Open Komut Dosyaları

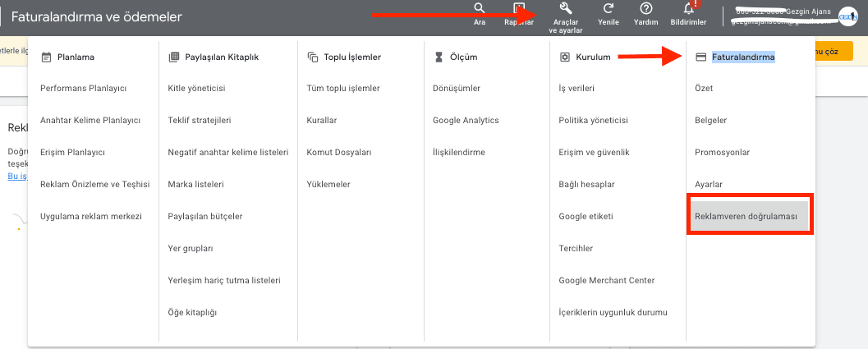[x=339, y=152]
